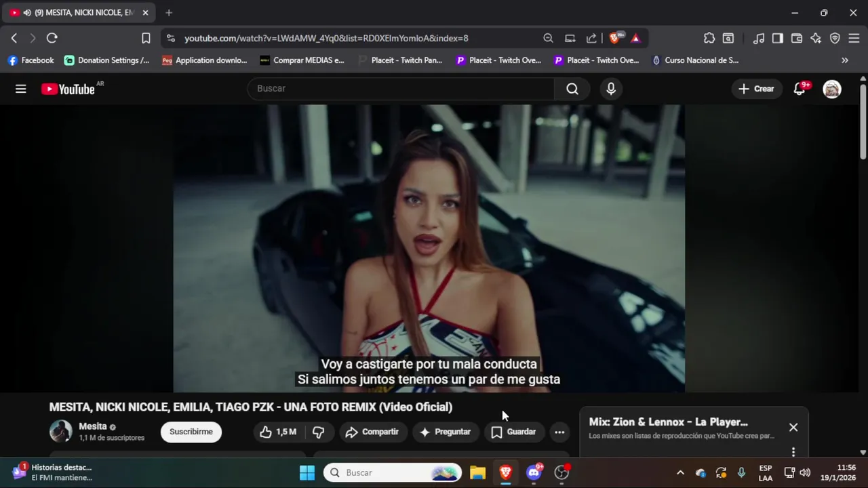Open Brave Shields lion icon
The image size is (868, 488).
pyautogui.click(x=615, y=38)
